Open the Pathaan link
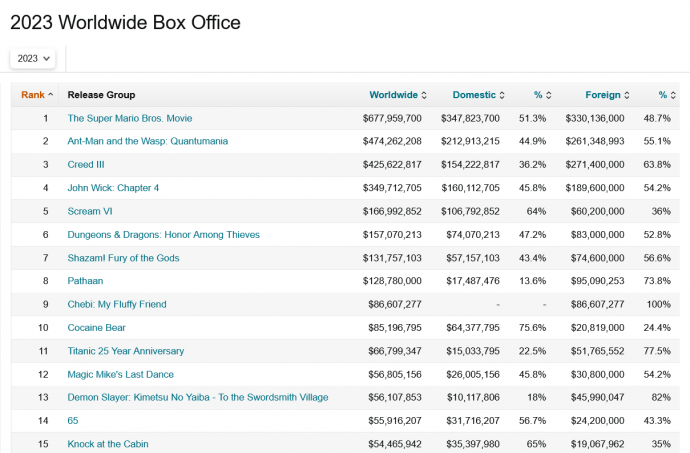This screenshot has width=690, height=453. (x=85, y=281)
